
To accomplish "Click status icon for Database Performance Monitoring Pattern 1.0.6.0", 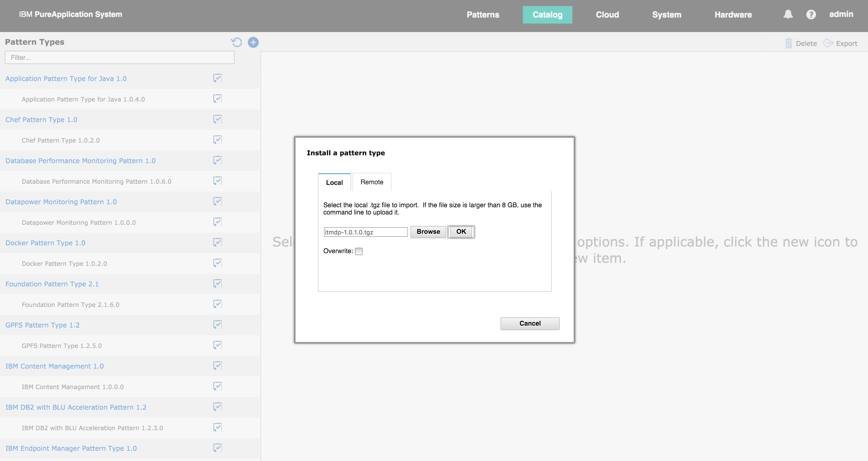I will pos(217,181).
